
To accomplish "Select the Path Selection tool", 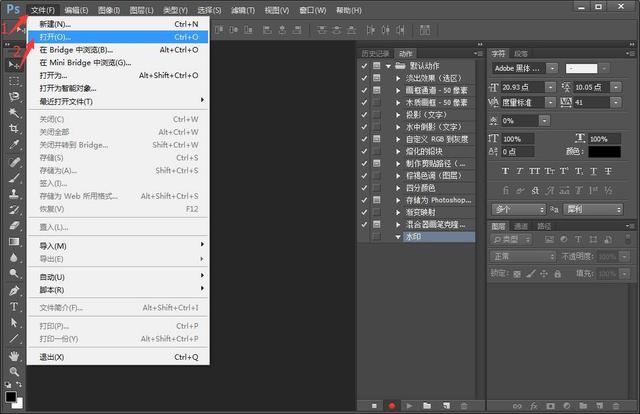I will (x=13, y=323).
